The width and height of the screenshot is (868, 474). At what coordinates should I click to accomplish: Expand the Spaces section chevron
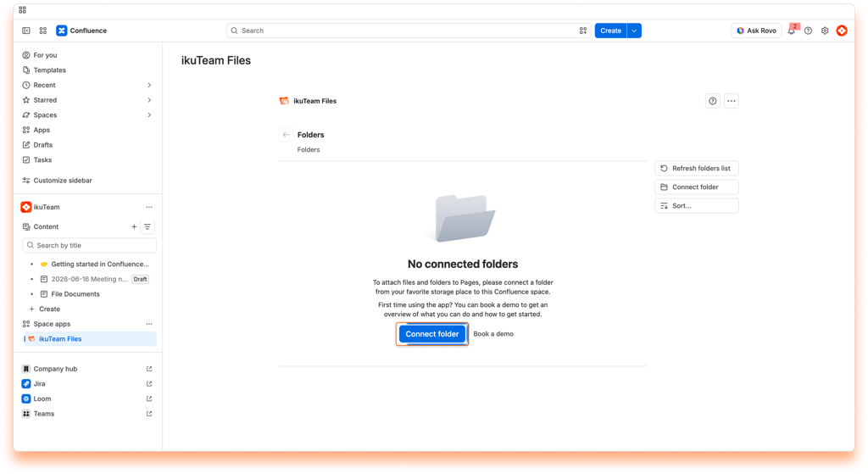pos(149,115)
